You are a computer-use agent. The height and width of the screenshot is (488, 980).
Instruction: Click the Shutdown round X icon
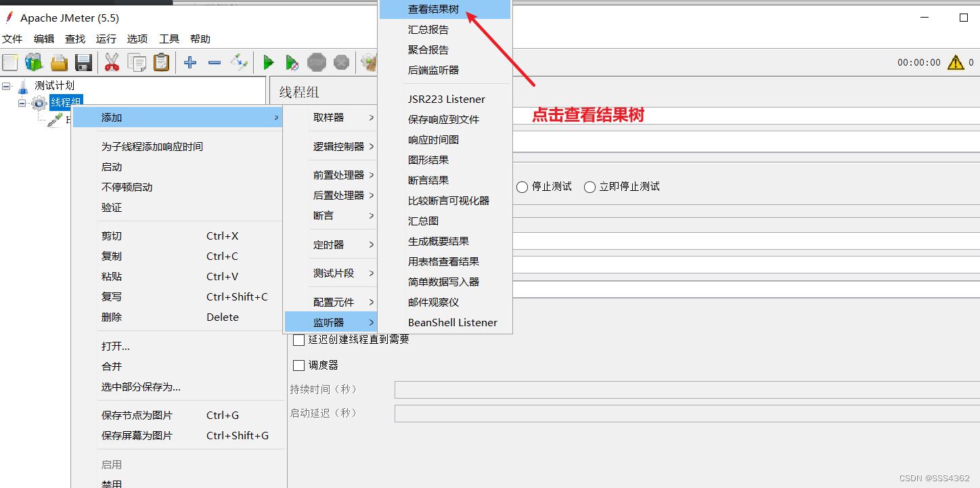click(x=342, y=63)
